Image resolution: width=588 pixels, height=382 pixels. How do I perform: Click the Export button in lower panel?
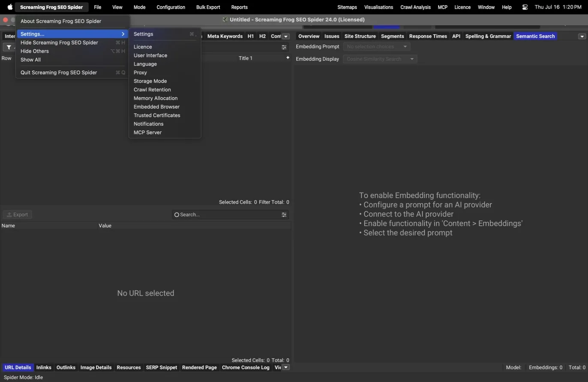(x=18, y=214)
